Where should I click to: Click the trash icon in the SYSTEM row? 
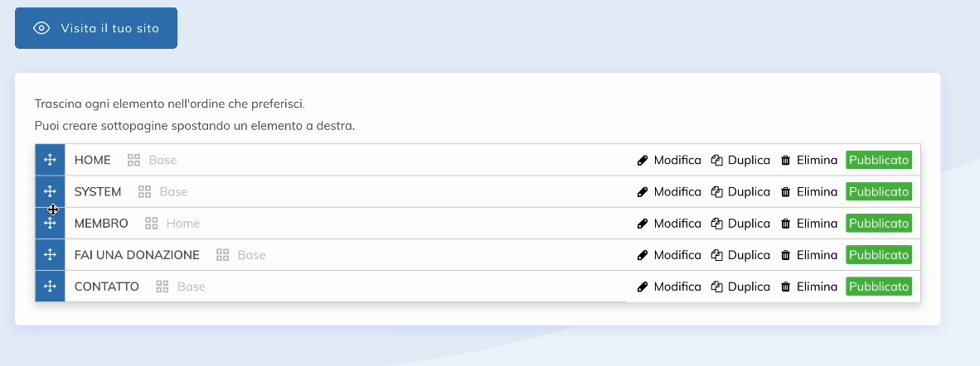(x=785, y=191)
